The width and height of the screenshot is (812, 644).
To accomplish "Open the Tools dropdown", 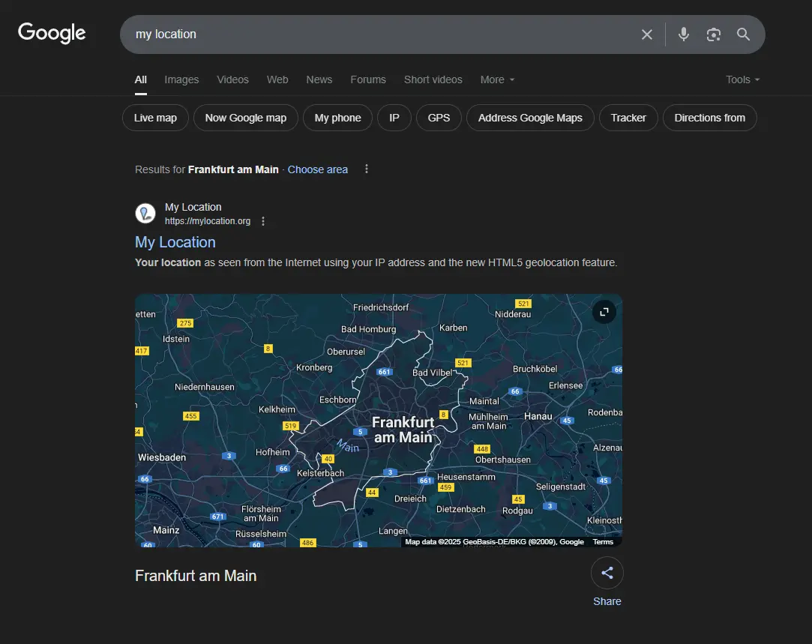I will (742, 79).
